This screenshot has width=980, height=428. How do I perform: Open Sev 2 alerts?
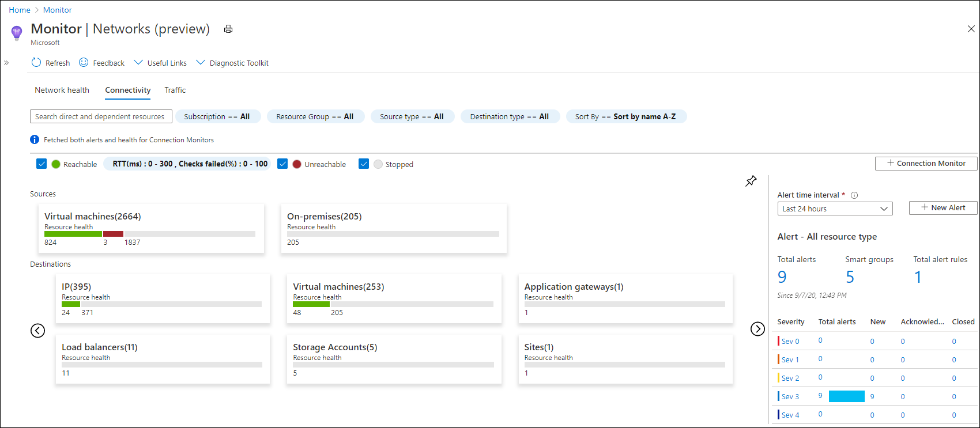pyautogui.click(x=790, y=378)
